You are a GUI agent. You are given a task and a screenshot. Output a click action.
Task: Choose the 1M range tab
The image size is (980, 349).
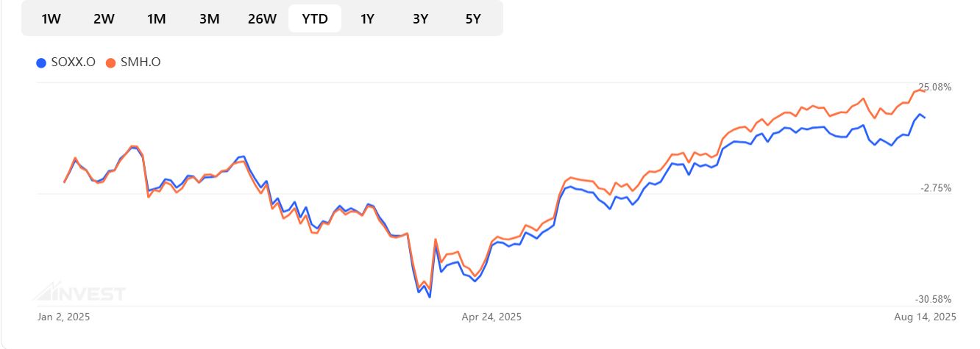[x=156, y=19]
